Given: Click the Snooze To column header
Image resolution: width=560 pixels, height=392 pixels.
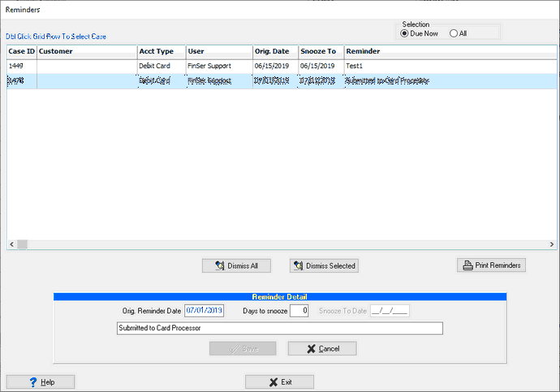Looking at the screenshot, I should coord(320,52).
